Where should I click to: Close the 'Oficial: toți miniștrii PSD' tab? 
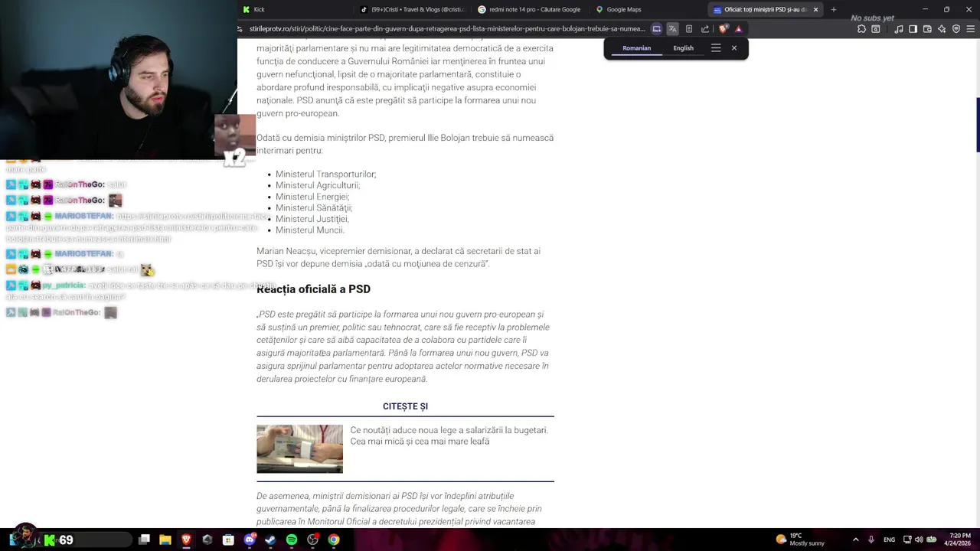(815, 9)
